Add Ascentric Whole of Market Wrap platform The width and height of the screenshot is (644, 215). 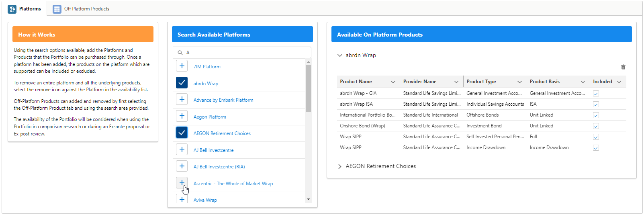click(182, 183)
